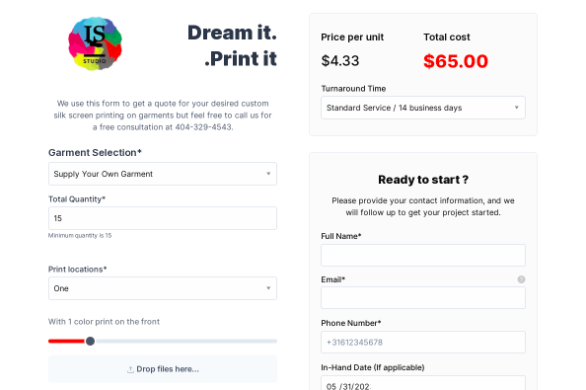Click the Drop files here upload area
This screenshot has width=586, height=390.
(x=163, y=369)
